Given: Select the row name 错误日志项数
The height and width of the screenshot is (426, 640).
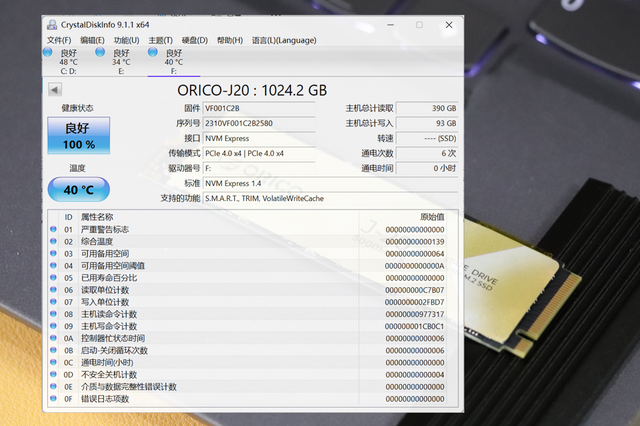Looking at the screenshot, I should [x=105, y=399].
